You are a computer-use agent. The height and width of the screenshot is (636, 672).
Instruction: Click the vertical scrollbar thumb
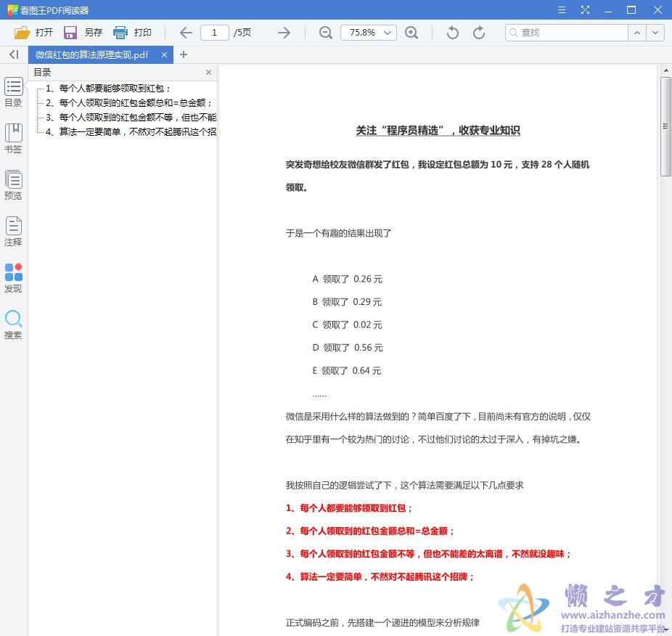tap(665, 126)
